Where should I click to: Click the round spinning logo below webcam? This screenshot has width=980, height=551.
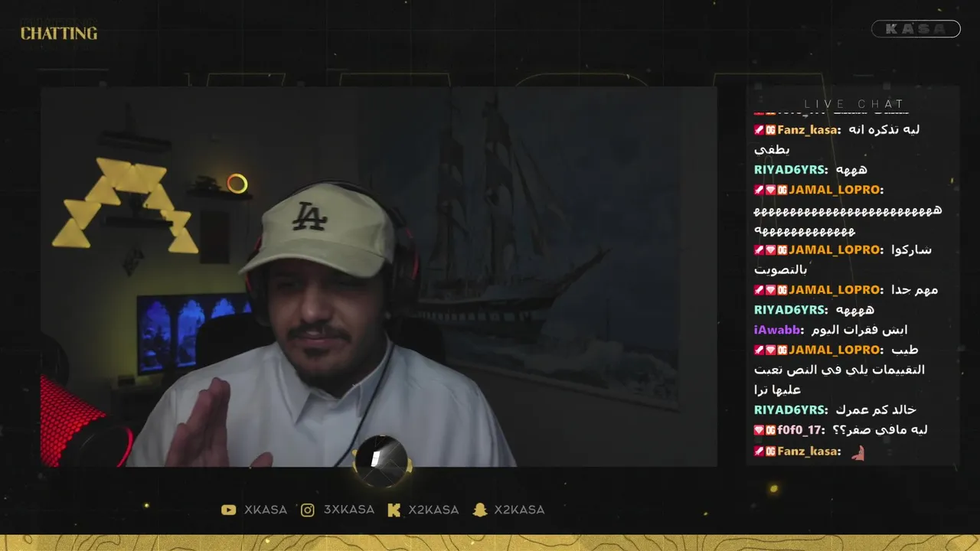[381, 459]
